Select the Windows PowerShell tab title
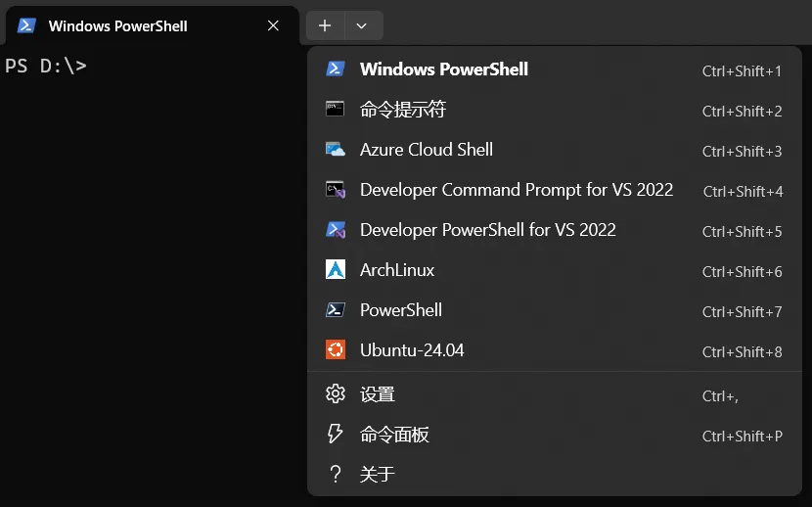This screenshot has height=507, width=812. (117, 25)
